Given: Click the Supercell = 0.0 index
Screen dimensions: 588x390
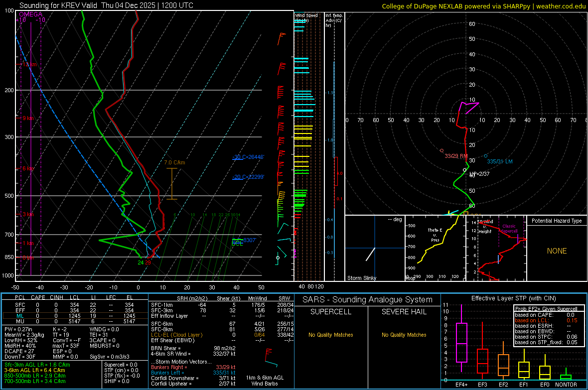Looking at the screenshot, I should [x=121, y=365].
